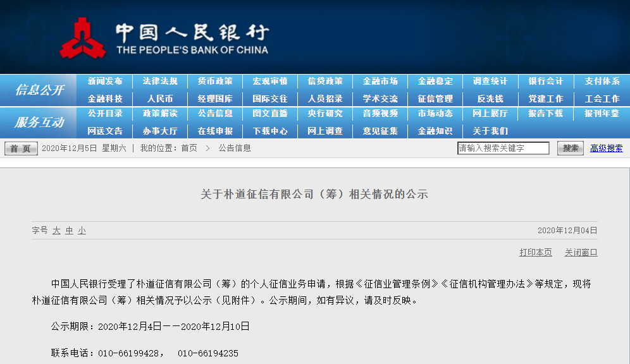Visit 网上展厅 page

490,114
